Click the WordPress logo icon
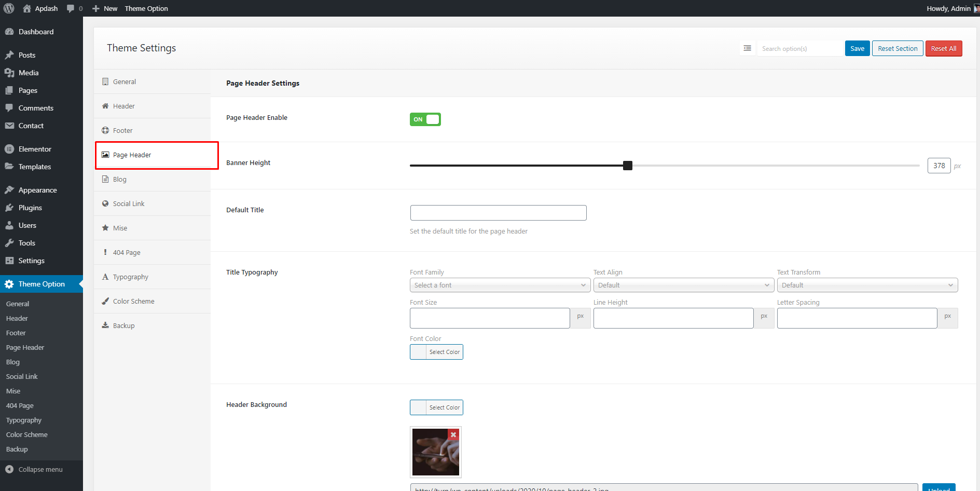 [9, 8]
